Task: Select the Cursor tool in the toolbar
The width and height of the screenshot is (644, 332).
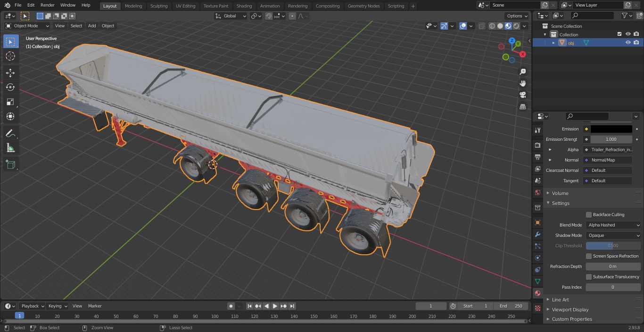Action: tap(10, 56)
